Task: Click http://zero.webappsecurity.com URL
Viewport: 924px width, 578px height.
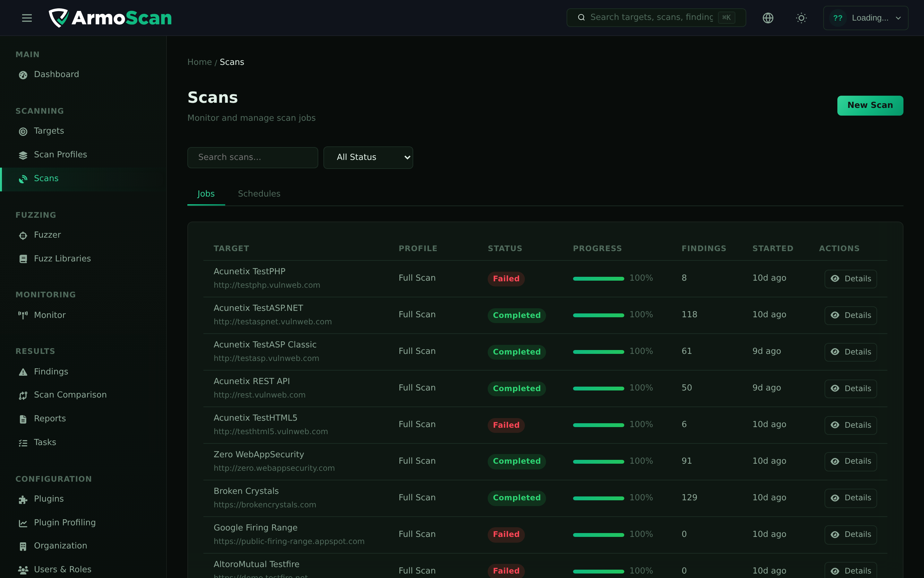Action: tap(274, 468)
